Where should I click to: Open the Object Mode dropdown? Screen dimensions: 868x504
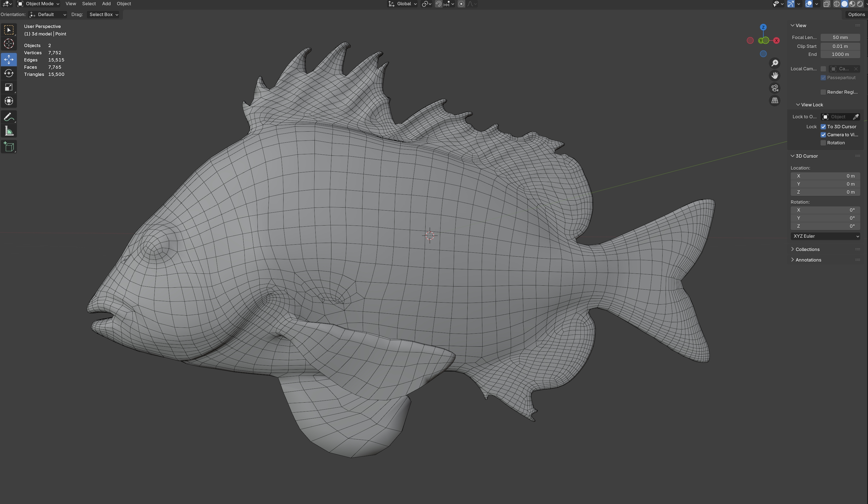[x=38, y=4]
